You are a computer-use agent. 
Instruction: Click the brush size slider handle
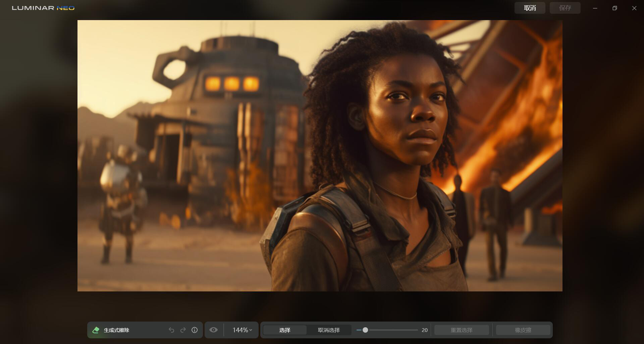pos(365,330)
